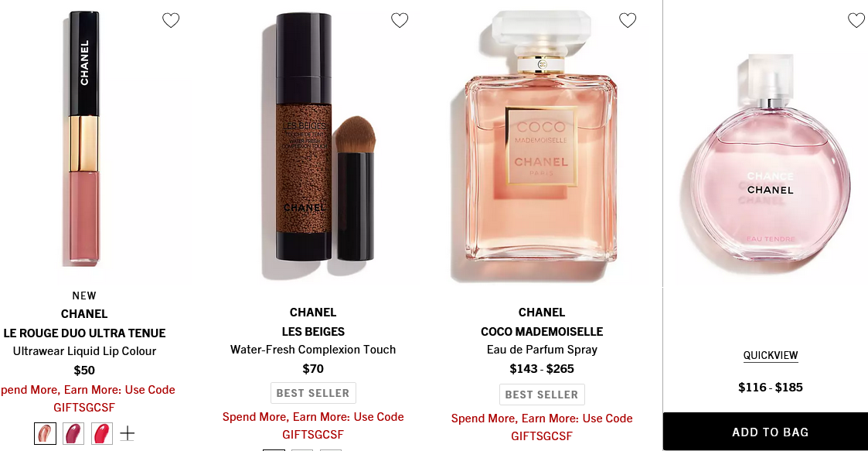
Task: Show more lip colour shades with plus icon
Action: (128, 433)
